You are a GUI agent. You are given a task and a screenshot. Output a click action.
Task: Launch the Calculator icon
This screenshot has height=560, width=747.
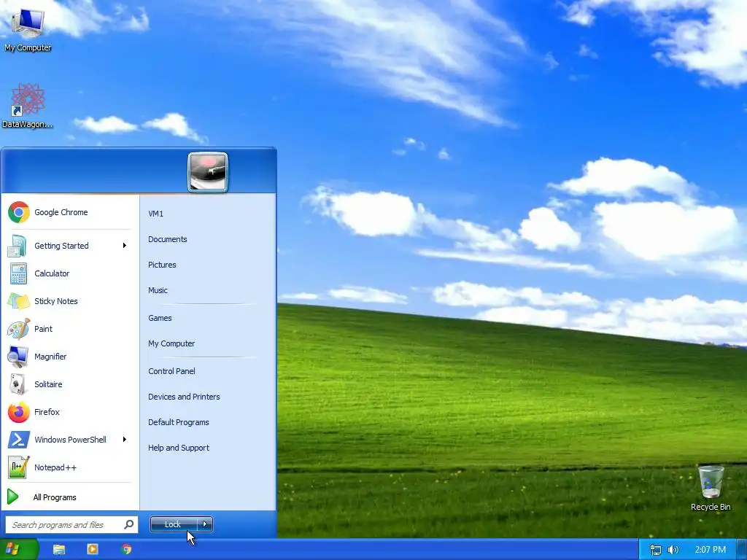(x=18, y=273)
